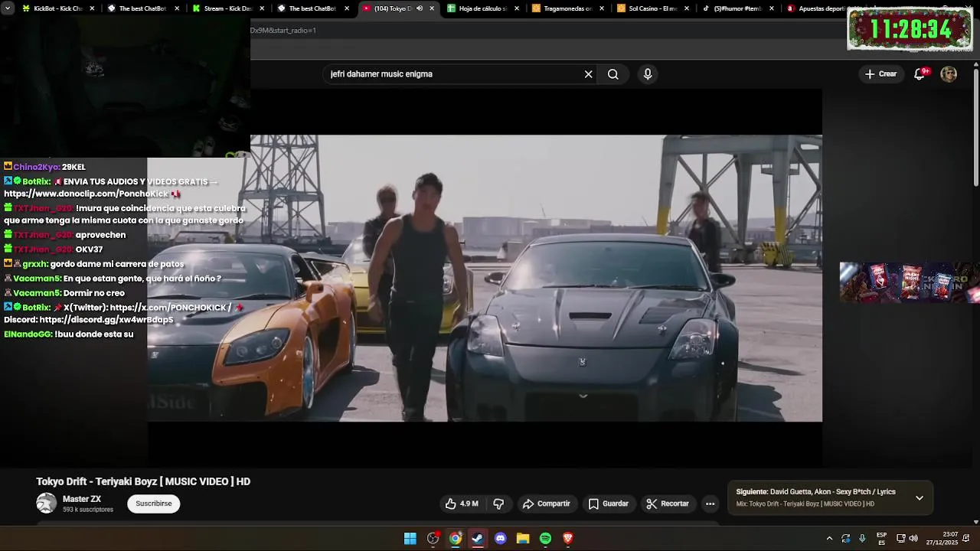Image resolution: width=980 pixels, height=551 pixels.
Task: Open the volume speaker tray icon
Action: coord(914,539)
